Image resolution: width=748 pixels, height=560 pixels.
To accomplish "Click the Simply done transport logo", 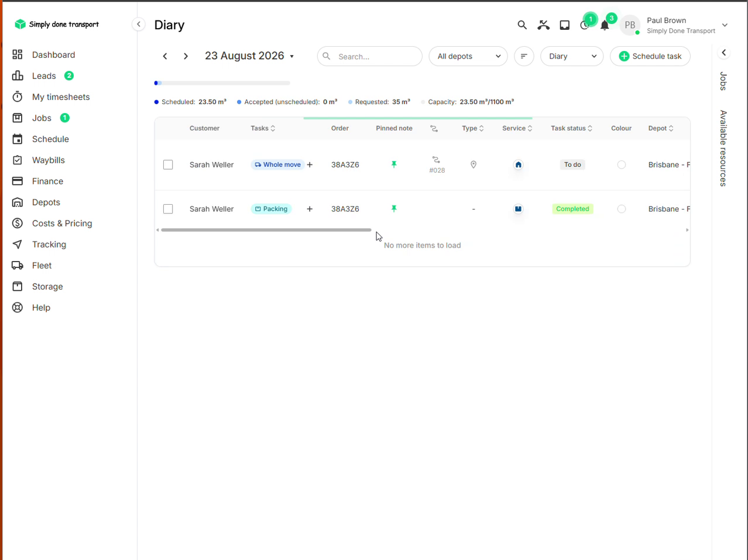I will [57, 24].
